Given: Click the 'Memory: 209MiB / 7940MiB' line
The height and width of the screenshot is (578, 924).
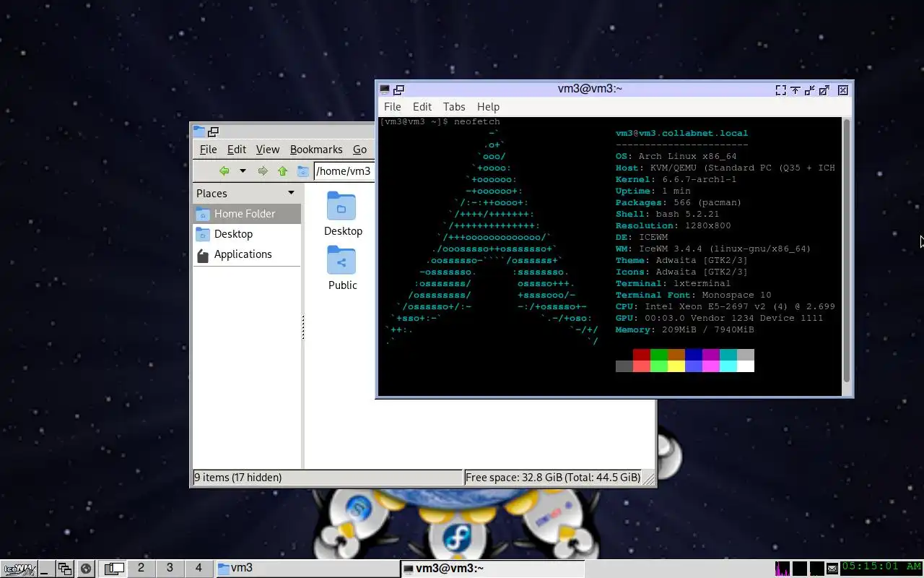Looking at the screenshot, I should coord(684,329).
